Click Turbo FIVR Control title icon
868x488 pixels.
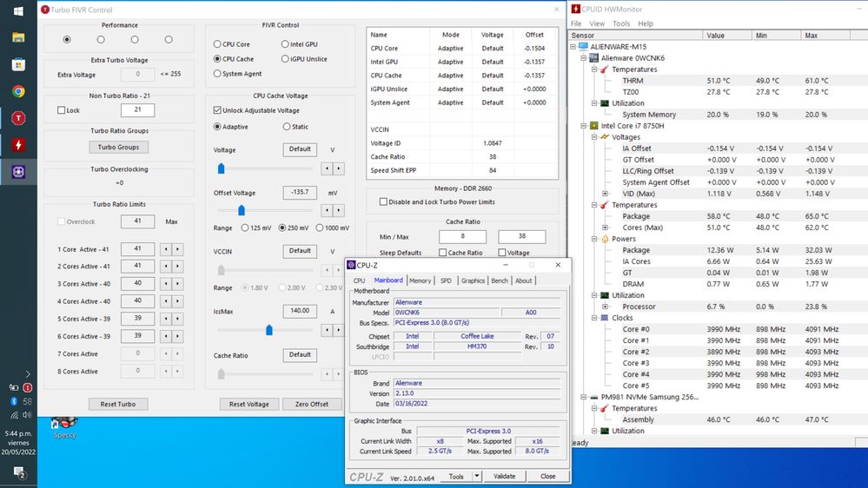point(45,10)
